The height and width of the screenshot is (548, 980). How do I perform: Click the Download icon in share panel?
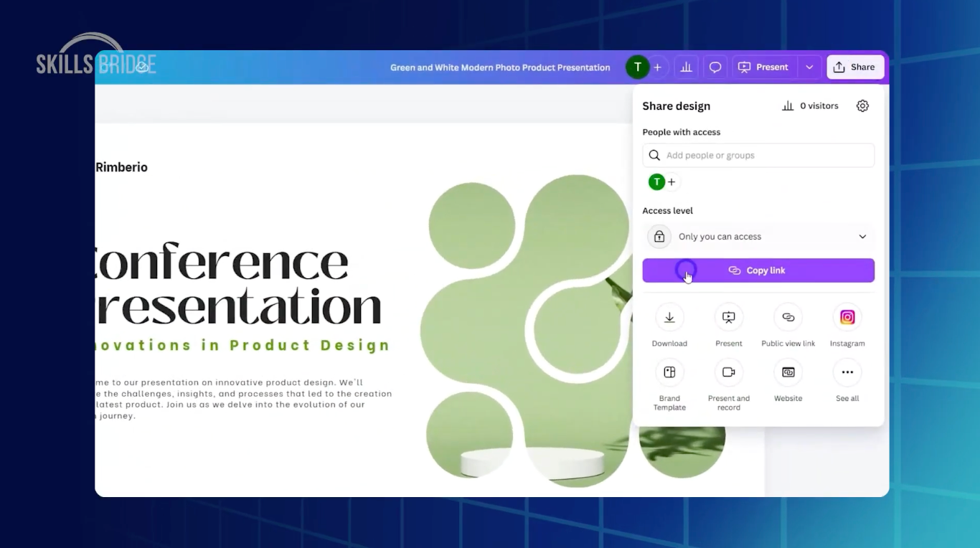669,318
